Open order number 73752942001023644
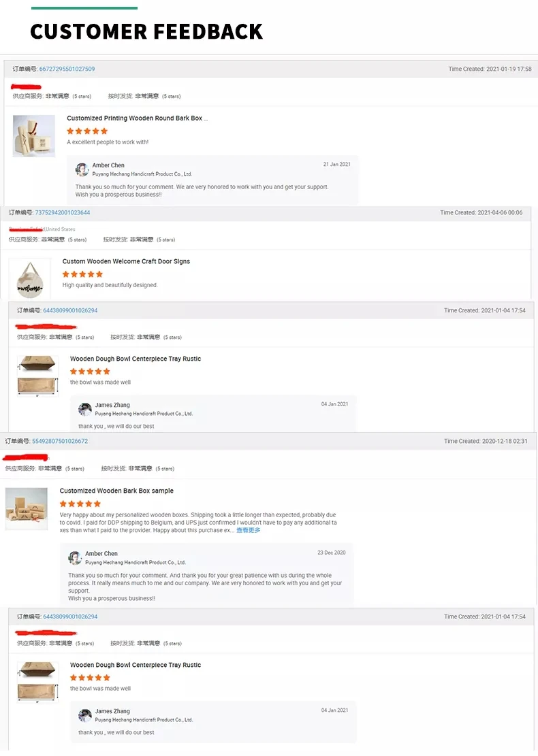 62,213
